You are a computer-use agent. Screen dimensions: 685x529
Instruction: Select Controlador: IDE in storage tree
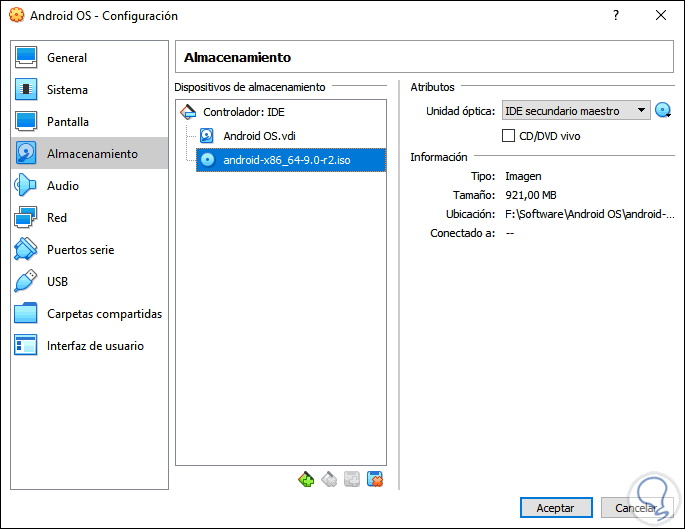(x=244, y=112)
